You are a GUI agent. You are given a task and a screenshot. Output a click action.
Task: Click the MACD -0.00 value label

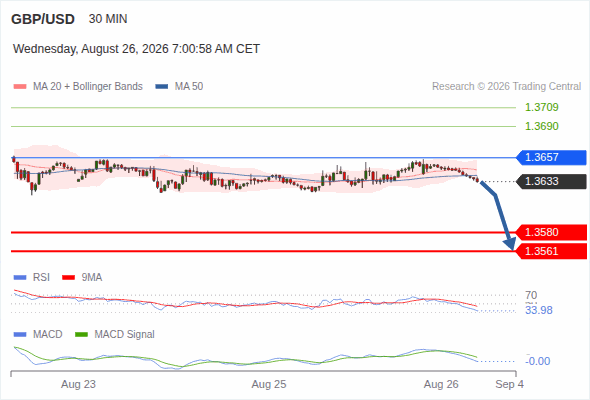(538, 361)
